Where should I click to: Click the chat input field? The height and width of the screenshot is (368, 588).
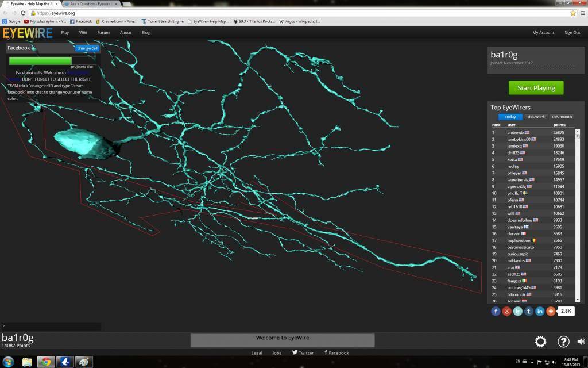coord(52,326)
